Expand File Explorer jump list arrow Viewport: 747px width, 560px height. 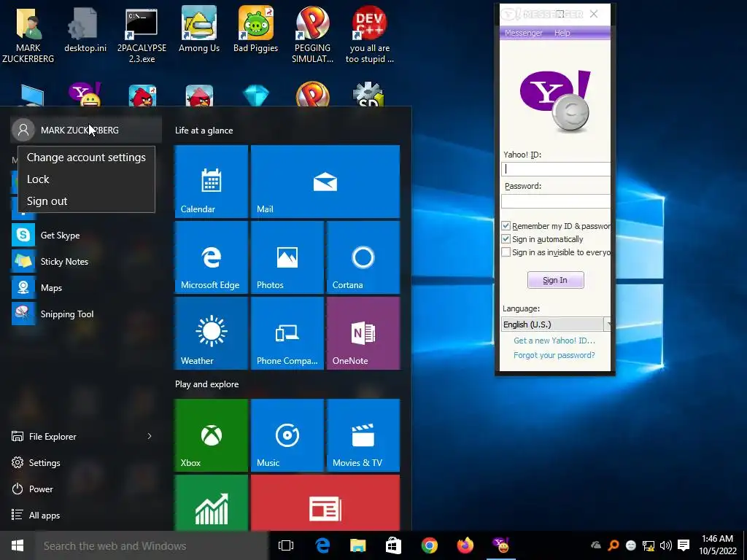tap(150, 436)
